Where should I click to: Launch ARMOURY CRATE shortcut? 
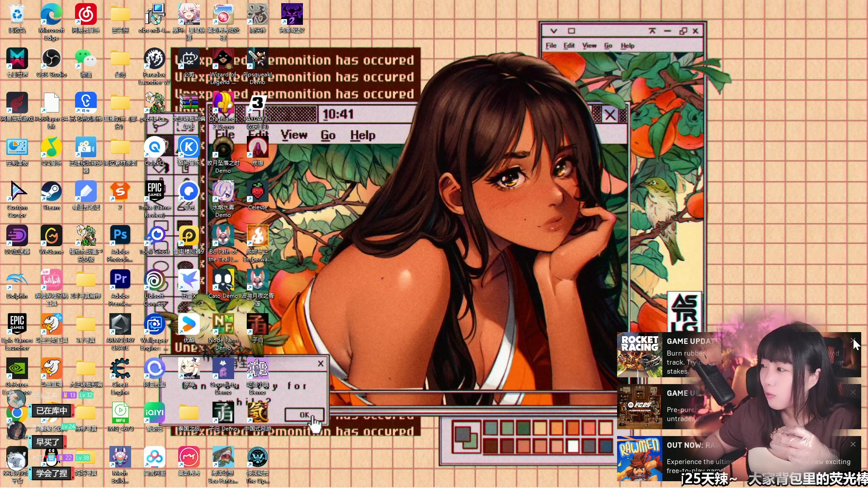120,332
